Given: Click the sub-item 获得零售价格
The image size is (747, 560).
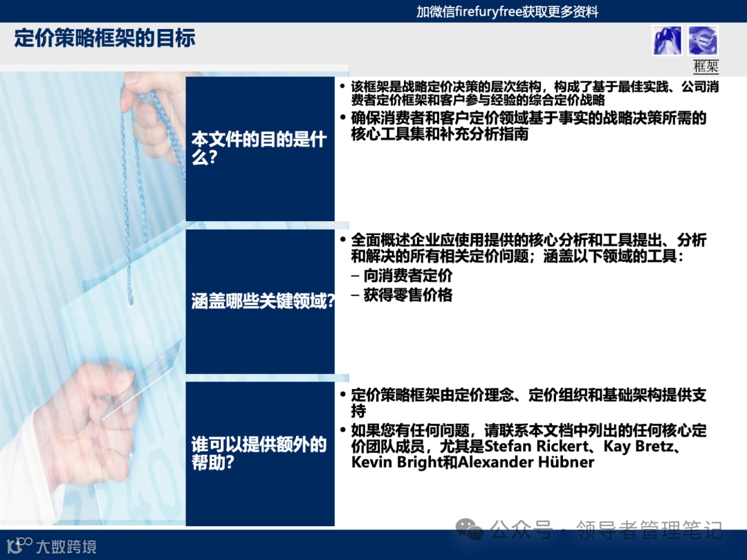Looking at the screenshot, I should [402, 295].
